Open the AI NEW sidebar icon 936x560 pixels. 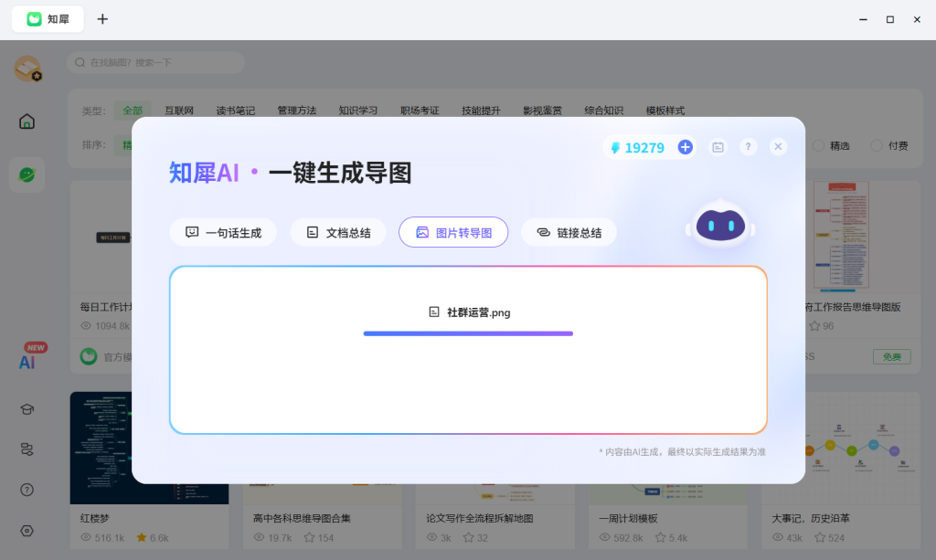pyautogui.click(x=32, y=356)
